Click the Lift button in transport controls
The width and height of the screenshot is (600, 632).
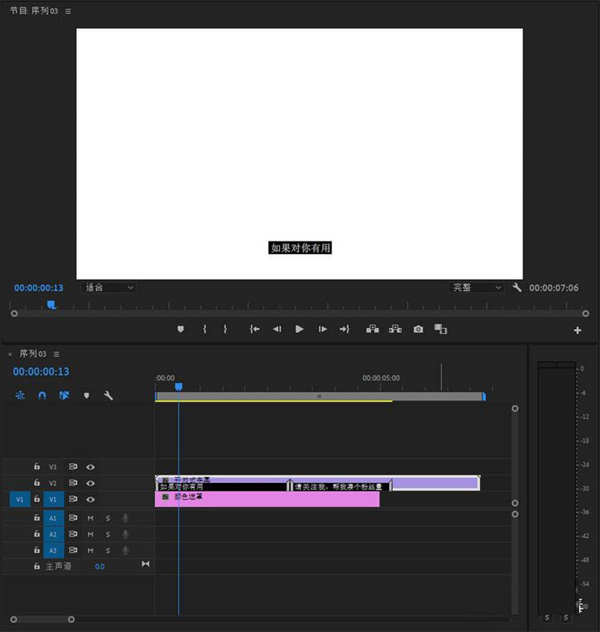(x=372, y=329)
